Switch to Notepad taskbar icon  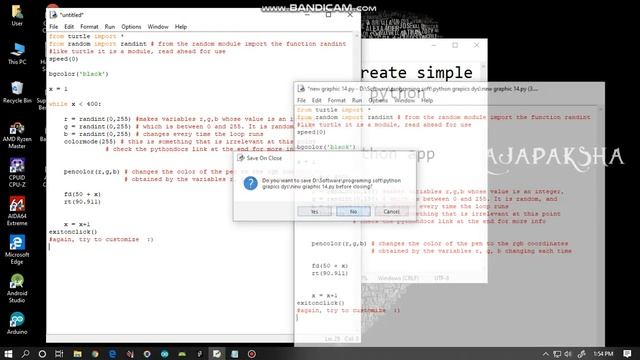click(234, 353)
